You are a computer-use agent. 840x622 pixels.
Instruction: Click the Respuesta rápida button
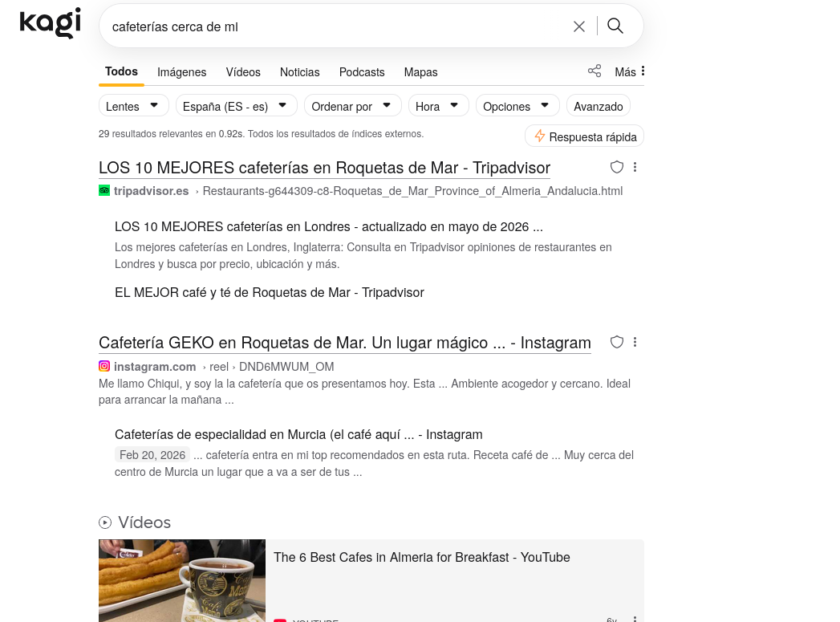click(x=584, y=136)
